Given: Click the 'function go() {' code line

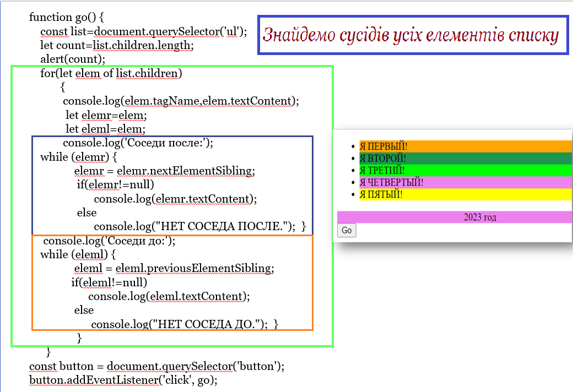Looking at the screenshot, I should click(71, 17).
